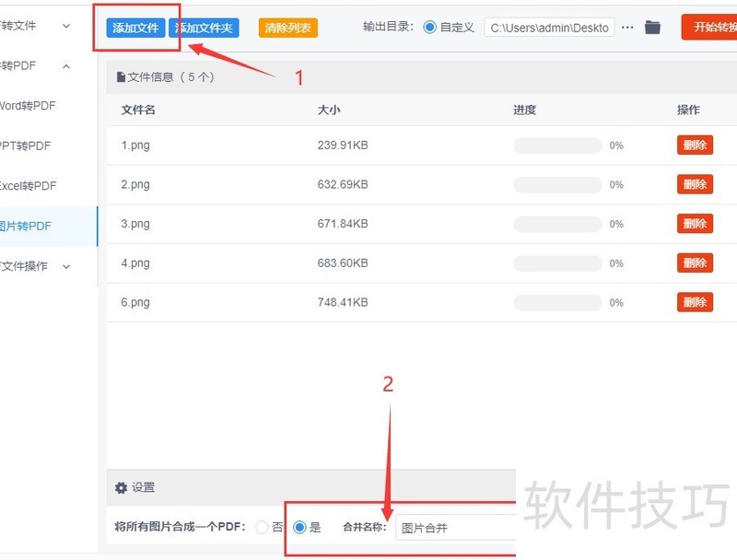Click the gear icon beside 设置
This screenshot has width=737, height=560.
tap(121, 488)
